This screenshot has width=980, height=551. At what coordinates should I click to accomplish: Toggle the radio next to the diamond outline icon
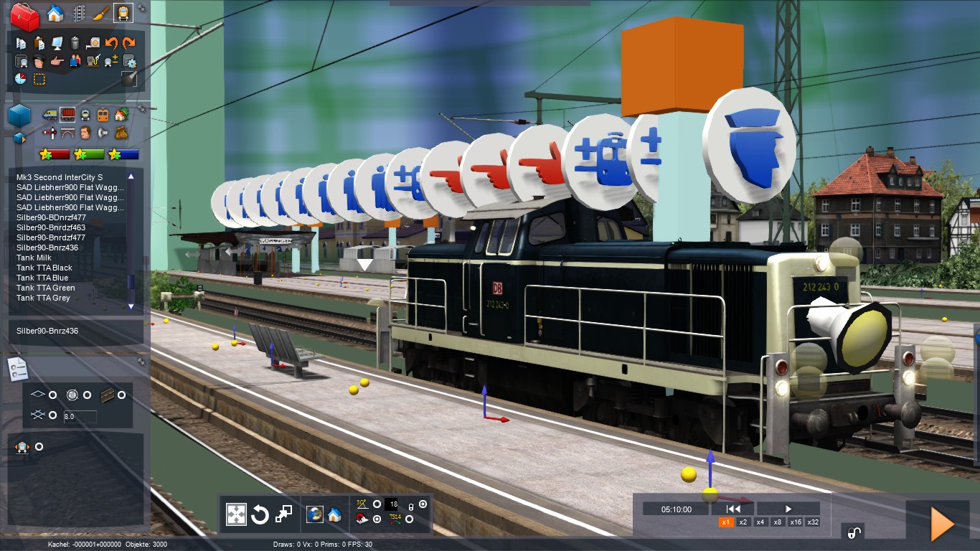click(x=52, y=395)
